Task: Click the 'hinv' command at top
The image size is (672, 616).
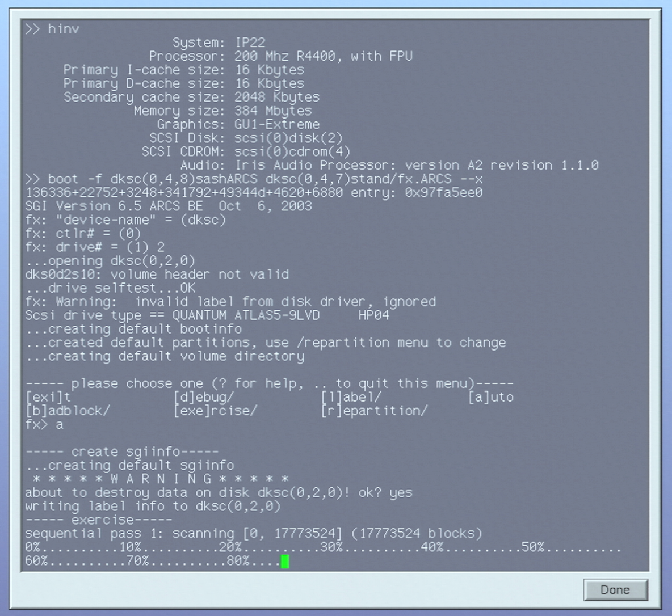Action: tap(63, 29)
